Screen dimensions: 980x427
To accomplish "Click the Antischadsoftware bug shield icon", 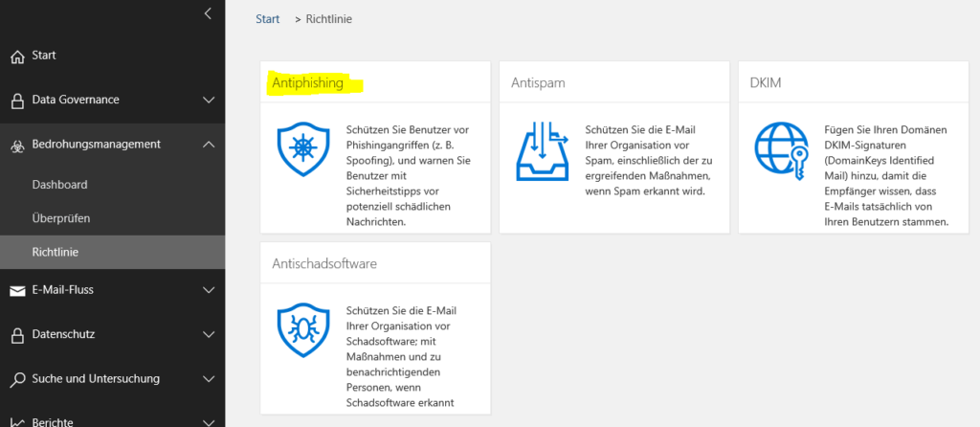I will 303,329.
